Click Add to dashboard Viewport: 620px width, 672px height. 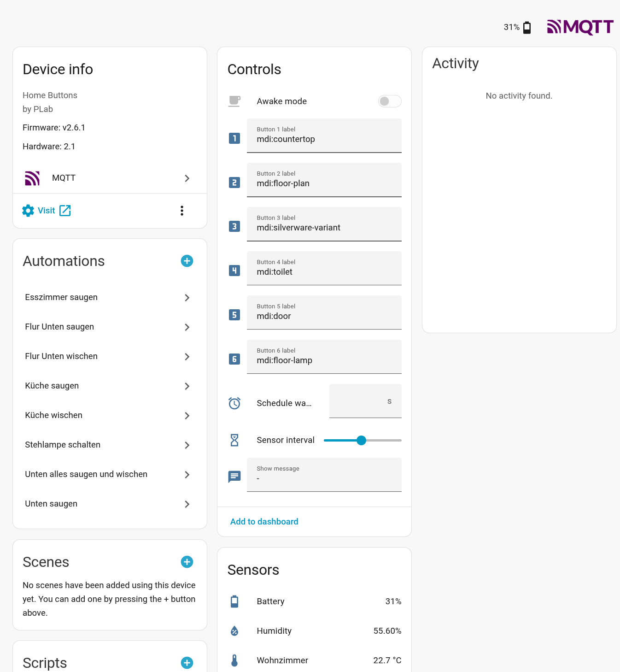(x=264, y=522)
